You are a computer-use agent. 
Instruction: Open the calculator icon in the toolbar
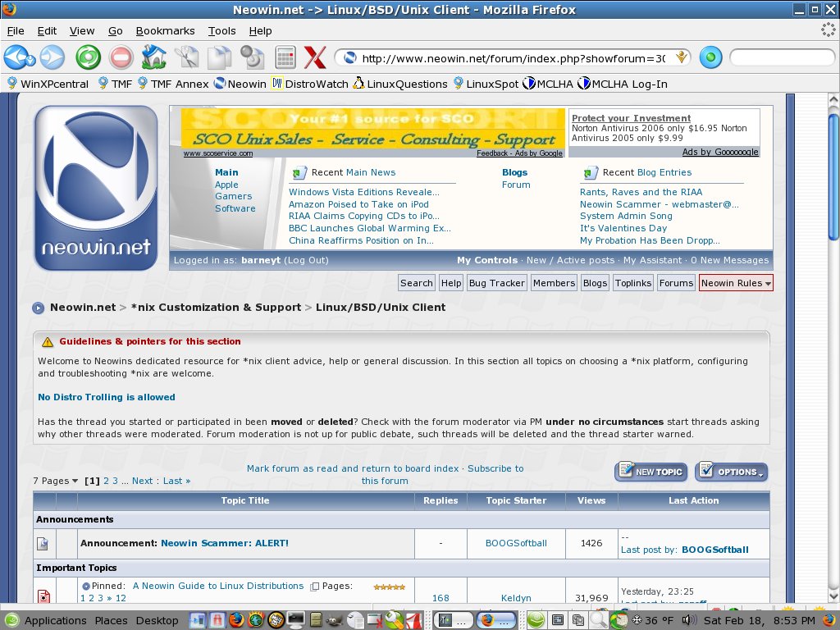click(x=284, y=57)
